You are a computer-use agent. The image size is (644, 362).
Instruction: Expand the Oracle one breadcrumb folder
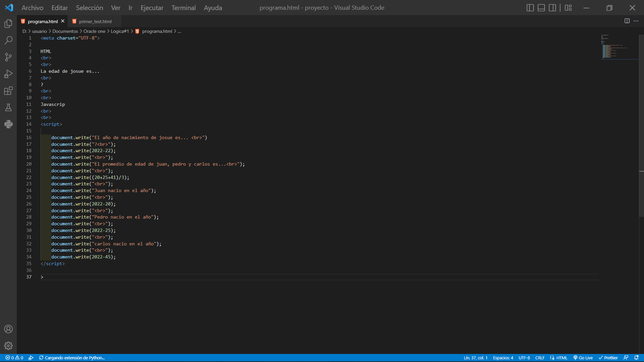pyautogui.click(x=94, y=31)
